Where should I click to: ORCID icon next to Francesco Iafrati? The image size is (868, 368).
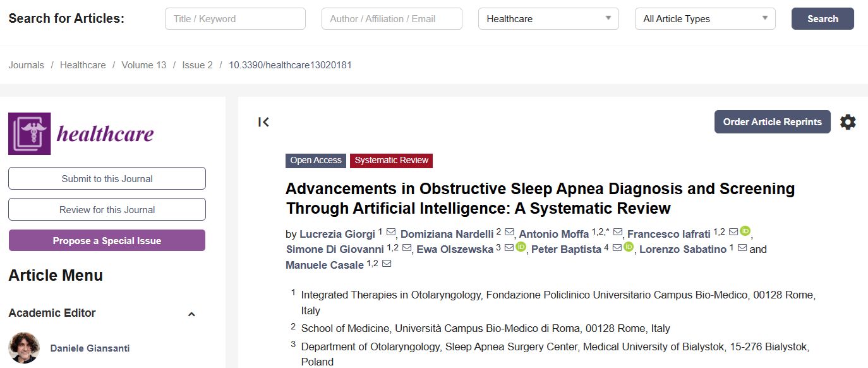[x=745, y=231]
